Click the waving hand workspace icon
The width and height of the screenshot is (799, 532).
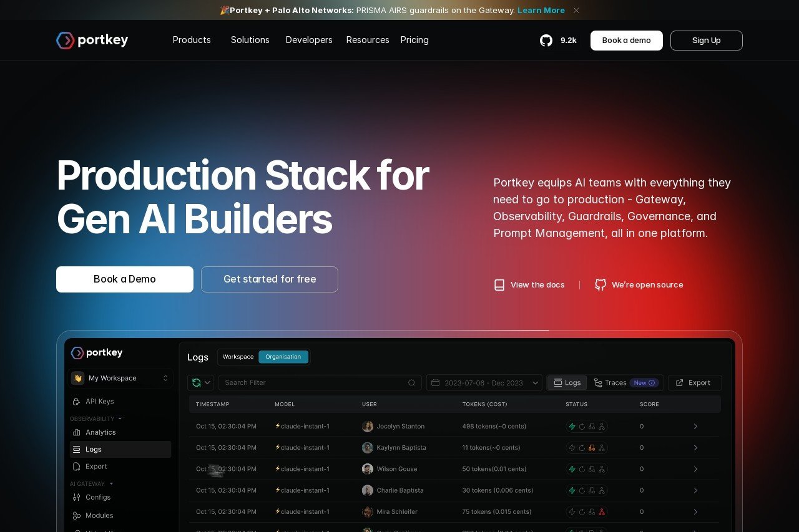point(78,379)
